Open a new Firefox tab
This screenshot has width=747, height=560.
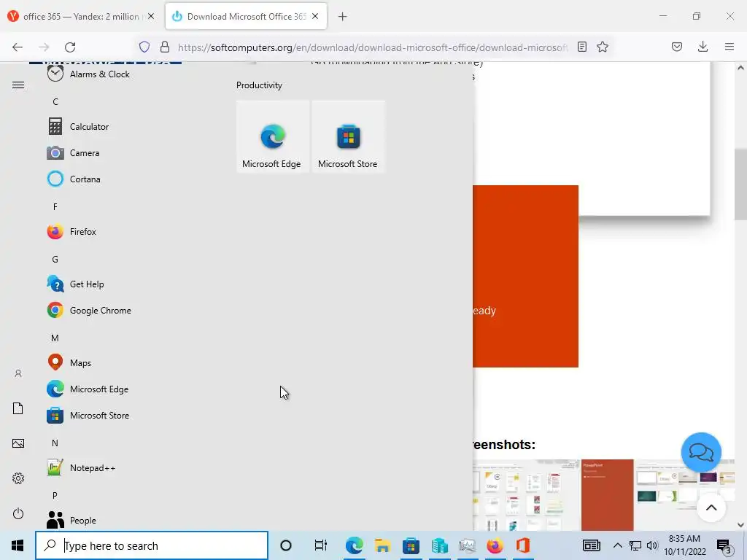tap(343, 17)
